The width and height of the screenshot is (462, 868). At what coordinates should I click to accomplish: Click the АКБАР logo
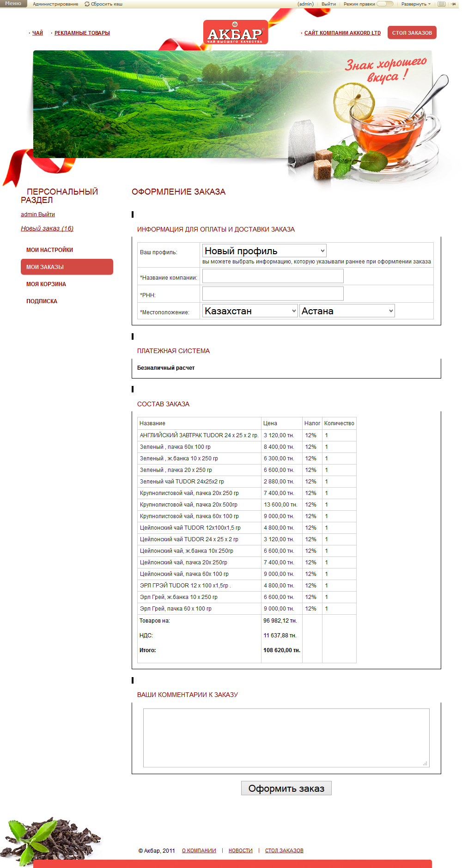(x=236, y=32)
